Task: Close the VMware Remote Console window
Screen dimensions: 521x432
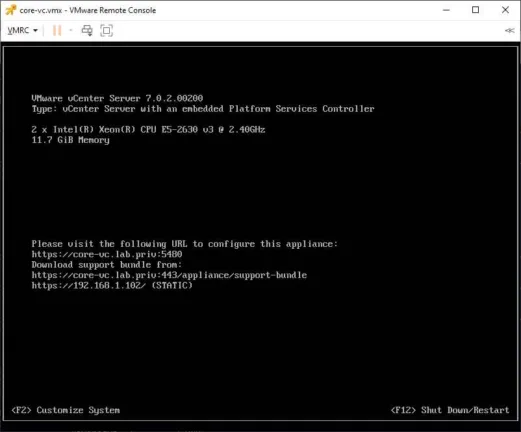Action: 505,10
